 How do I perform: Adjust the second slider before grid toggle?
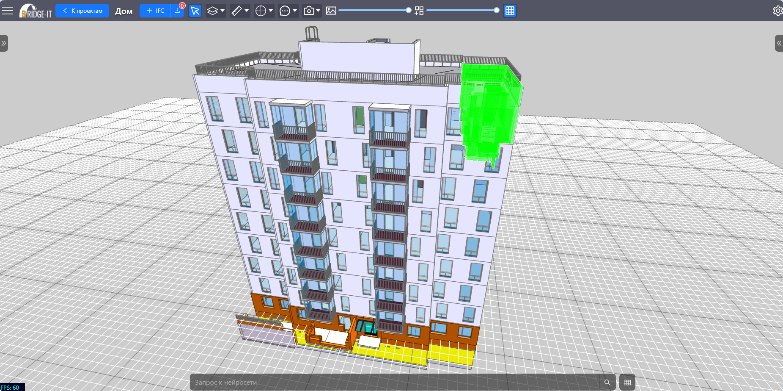point(462,10)
